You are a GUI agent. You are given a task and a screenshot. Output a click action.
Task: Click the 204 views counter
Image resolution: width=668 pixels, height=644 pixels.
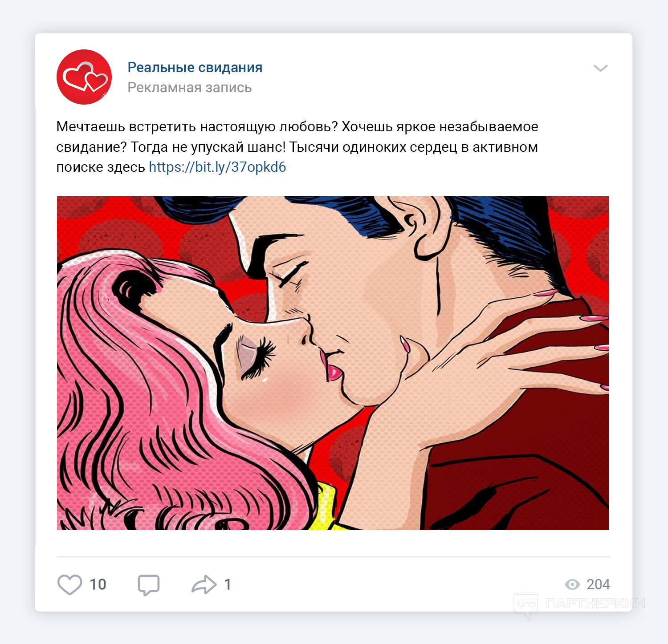tap(598, 584)
